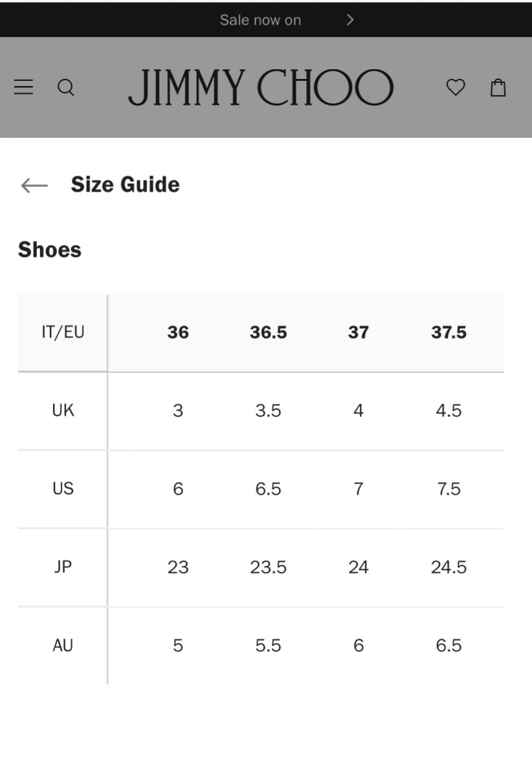The width and height of the screenshot is (532, 770).
Task: Open the 'Sale now on' banner link
Action: (260, 19)
